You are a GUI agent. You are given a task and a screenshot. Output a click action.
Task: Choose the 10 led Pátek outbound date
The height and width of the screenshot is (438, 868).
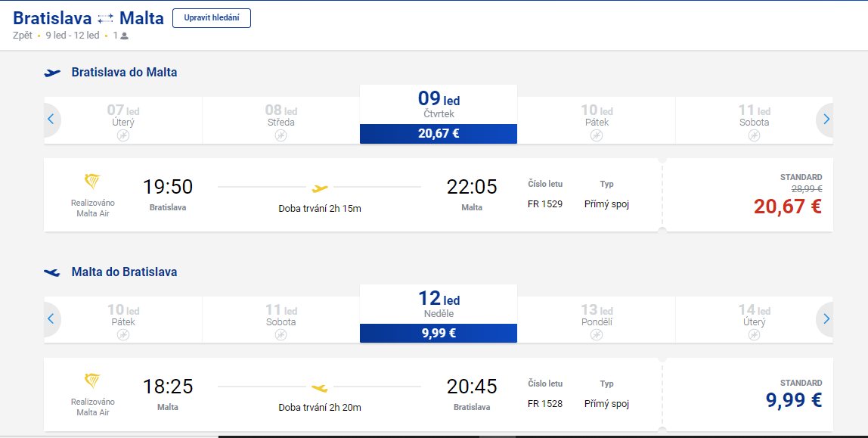pyautogui.click(x=597, y=121)
